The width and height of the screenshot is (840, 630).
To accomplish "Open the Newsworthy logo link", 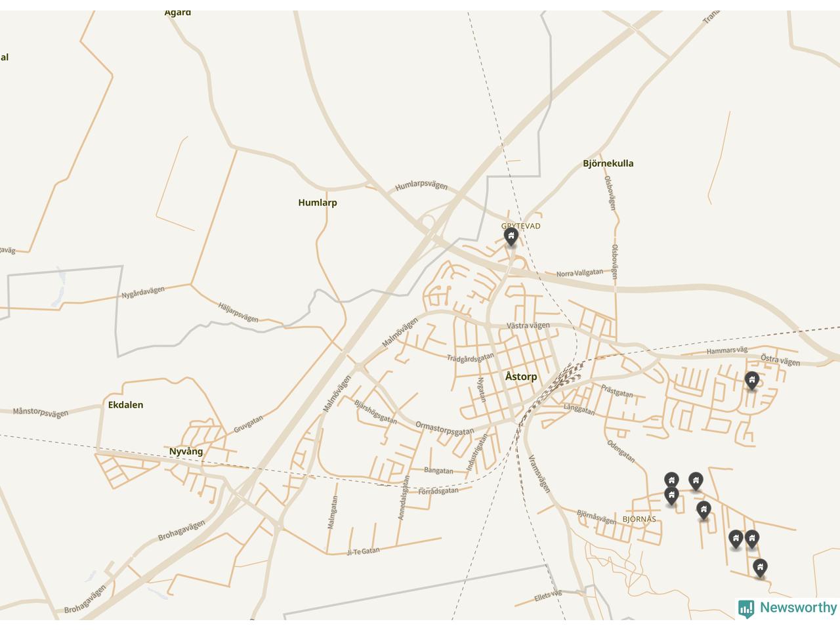I will [787, 608].
